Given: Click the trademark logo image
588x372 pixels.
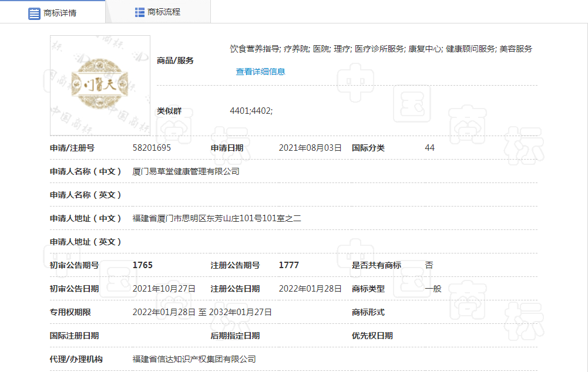Looking at the screenshot, I should (x=100, y=86).
